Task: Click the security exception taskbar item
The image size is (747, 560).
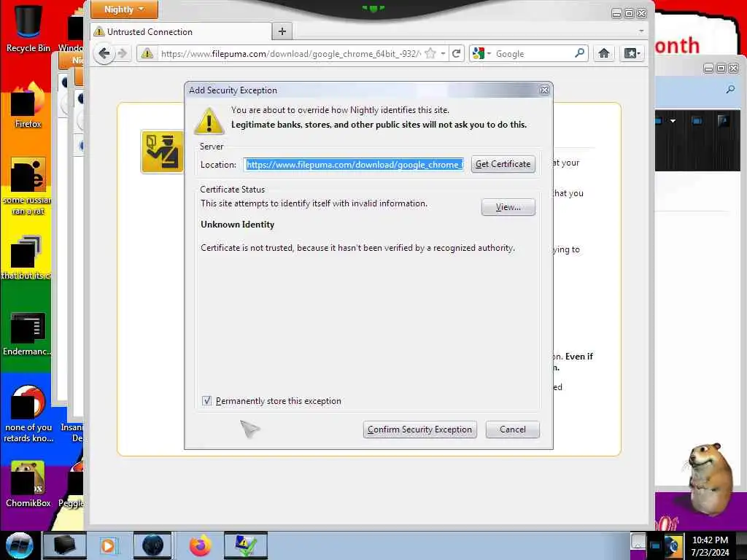Action: [246, 545]
